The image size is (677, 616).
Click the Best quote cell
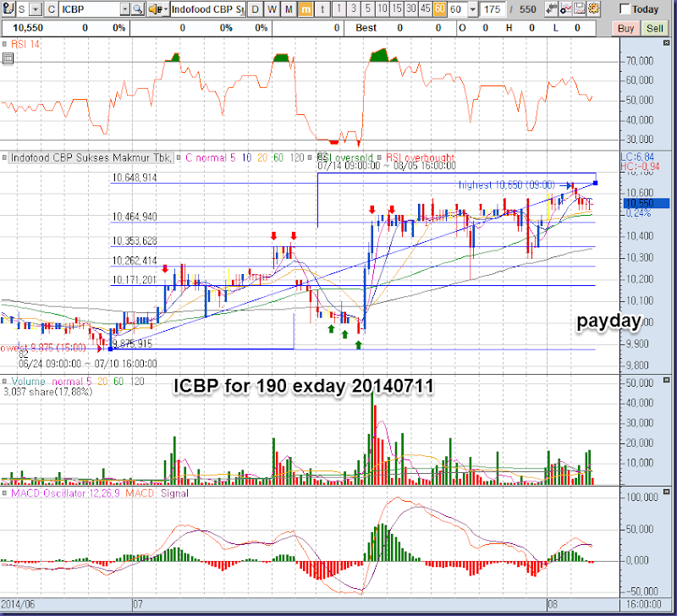366,28
